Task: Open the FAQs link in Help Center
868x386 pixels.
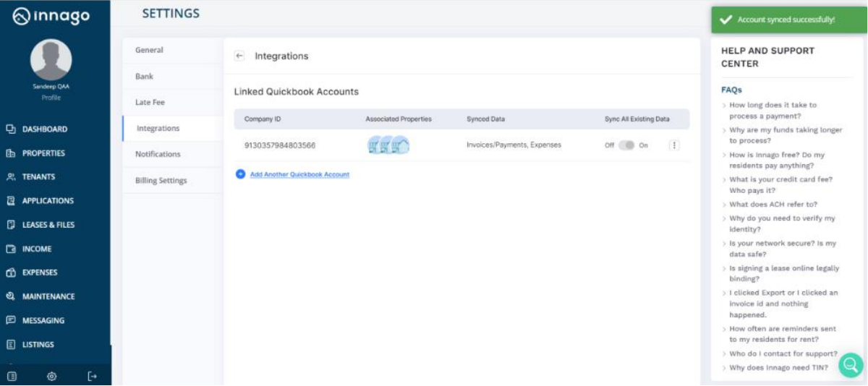Action: [x=731, y=90]
